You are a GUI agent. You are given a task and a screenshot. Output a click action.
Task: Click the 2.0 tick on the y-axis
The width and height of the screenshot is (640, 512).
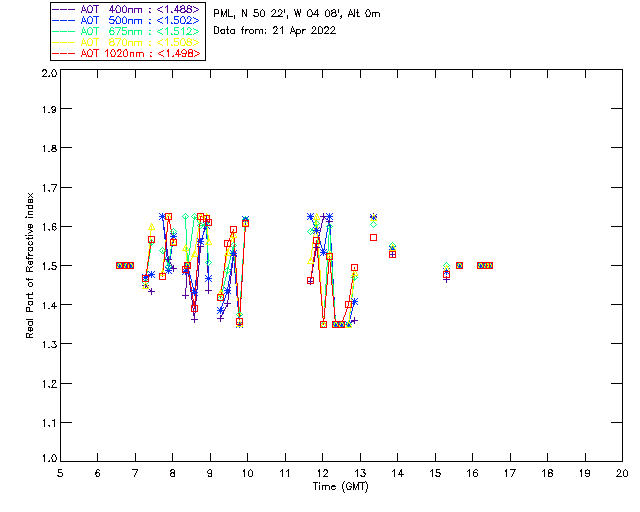48,74
